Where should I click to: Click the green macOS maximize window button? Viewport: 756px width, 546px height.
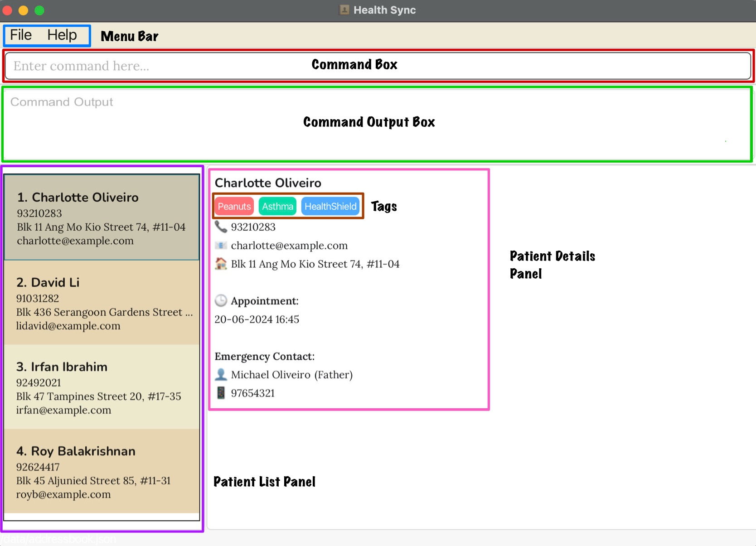point(39,10)
